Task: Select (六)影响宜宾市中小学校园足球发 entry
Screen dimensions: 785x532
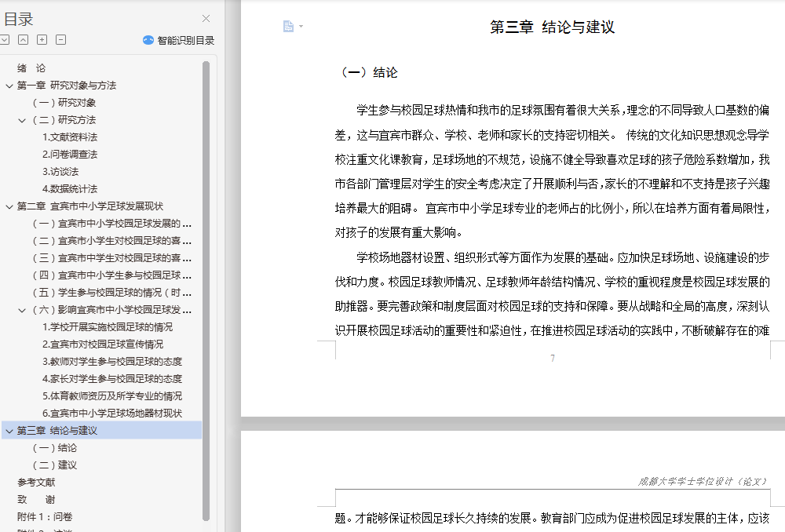Action: click(x=112, y=310)
